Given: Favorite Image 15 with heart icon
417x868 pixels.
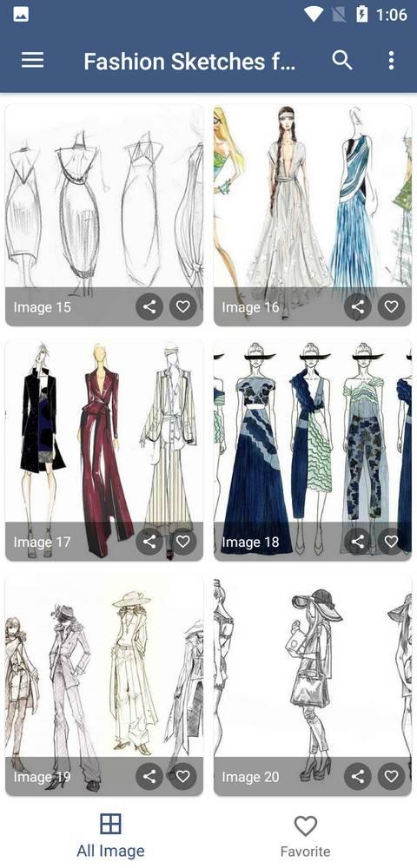Looking at the screenshot, I should (x=183, y=306).
